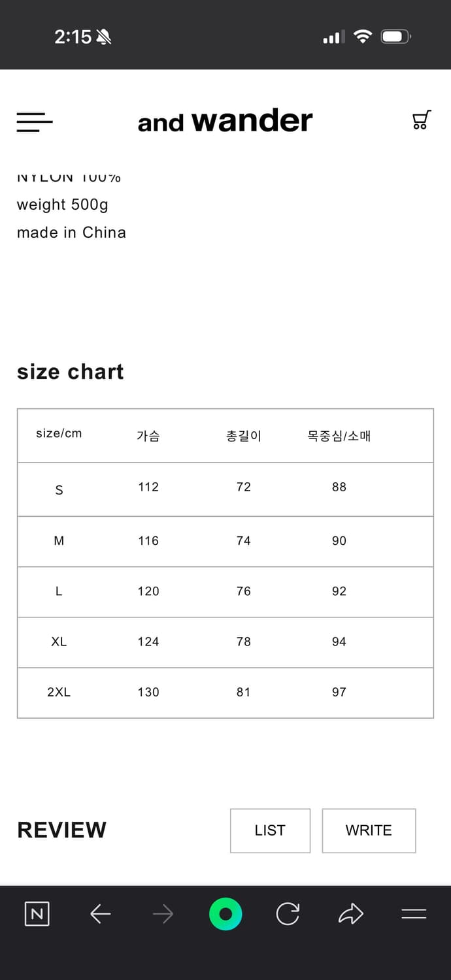Tap the and wander logo
This screenshot has height=980, width=451.
tap(225, 121)
